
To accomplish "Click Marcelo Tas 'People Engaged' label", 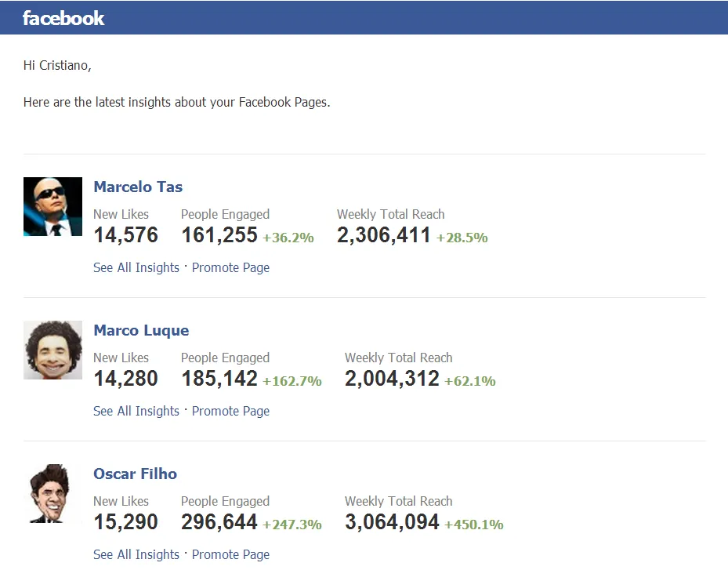I will point(225,214).
